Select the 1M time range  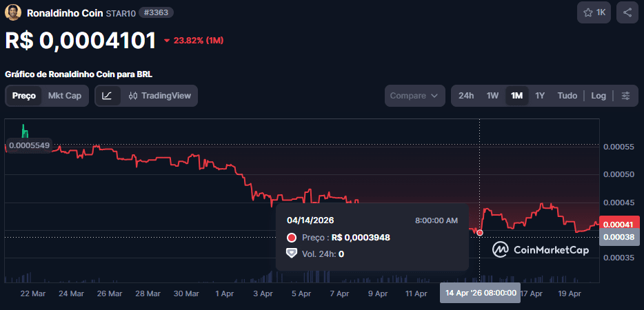click(516, 96)
